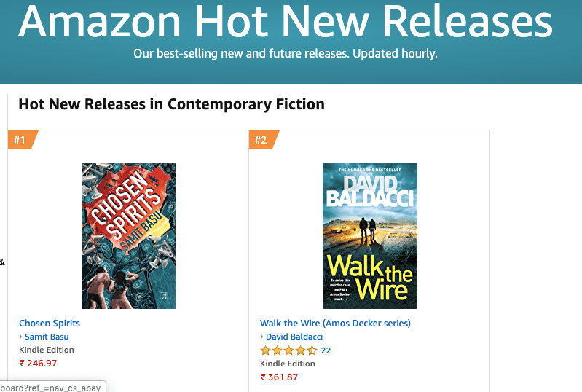Visit the Samit Basu author page
The width and height of the screenshot is (582, 392).
47,337
